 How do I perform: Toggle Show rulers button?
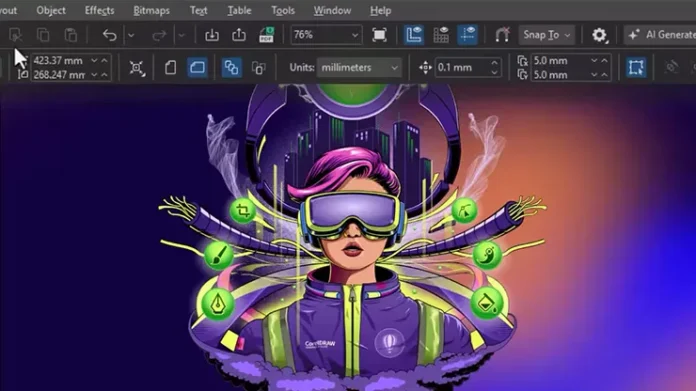coord(414,35)
